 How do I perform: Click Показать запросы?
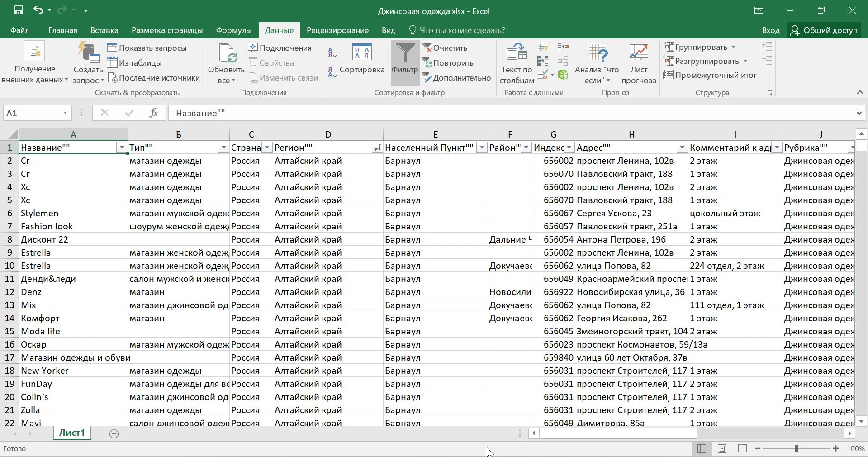[x=147, y=48]
